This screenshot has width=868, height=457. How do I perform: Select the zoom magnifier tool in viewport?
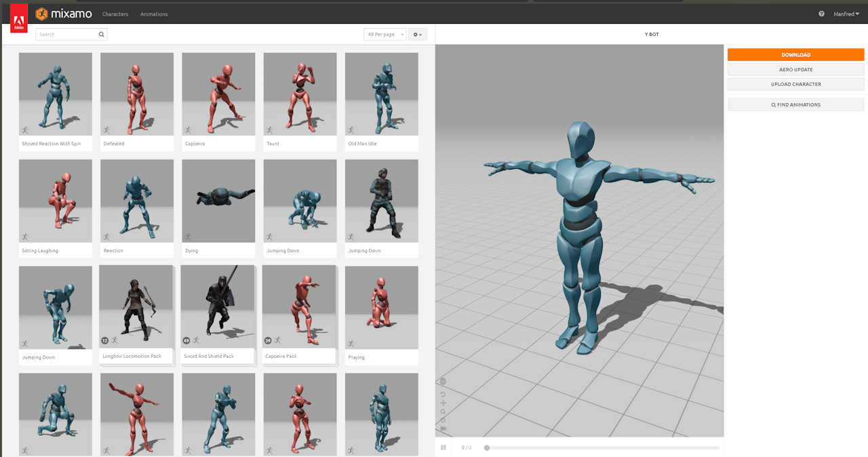[443, 412]
